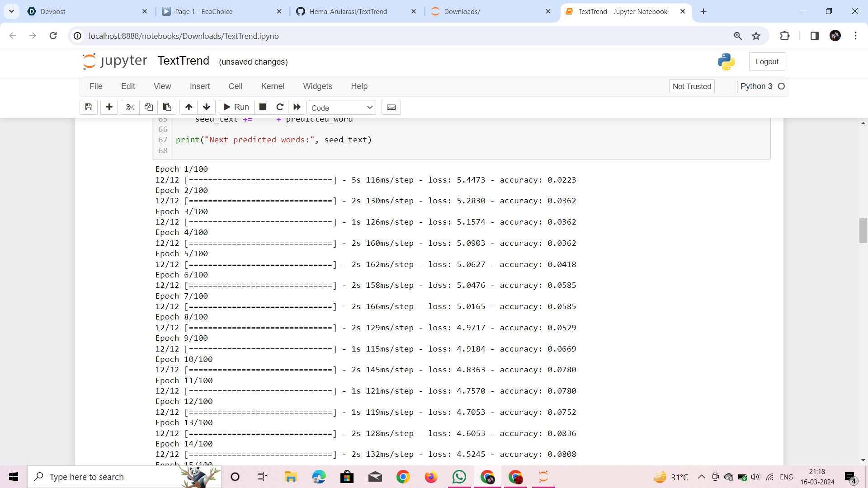This screenshot has height=488, width=868.
Task: Paste cells below via the toolbar icon
Action: [167, 107]
